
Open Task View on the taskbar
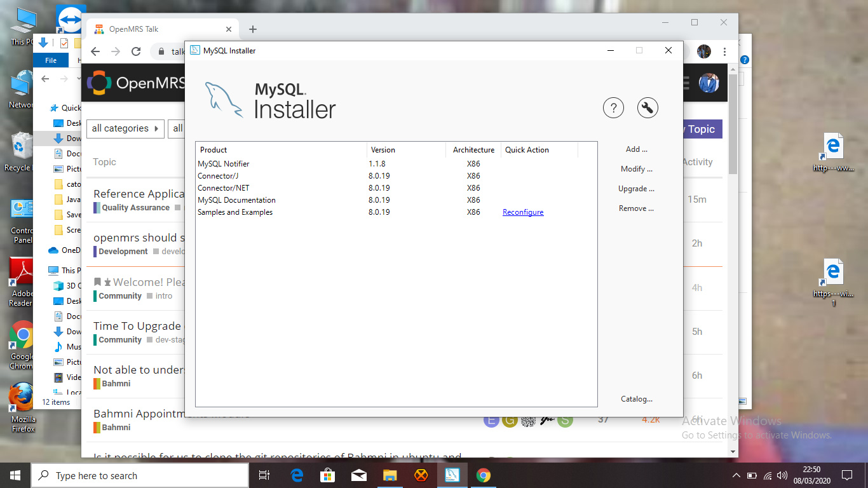coord(264,475)
